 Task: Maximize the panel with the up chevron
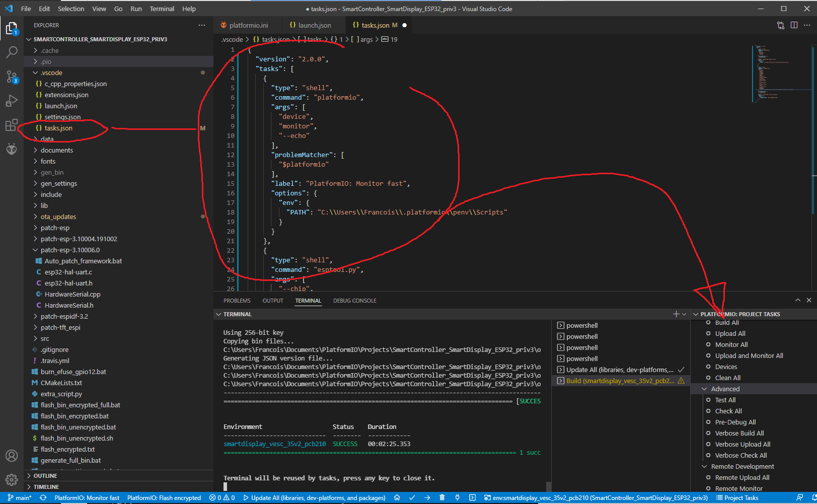pyautogui.click(x=797, y=300)
